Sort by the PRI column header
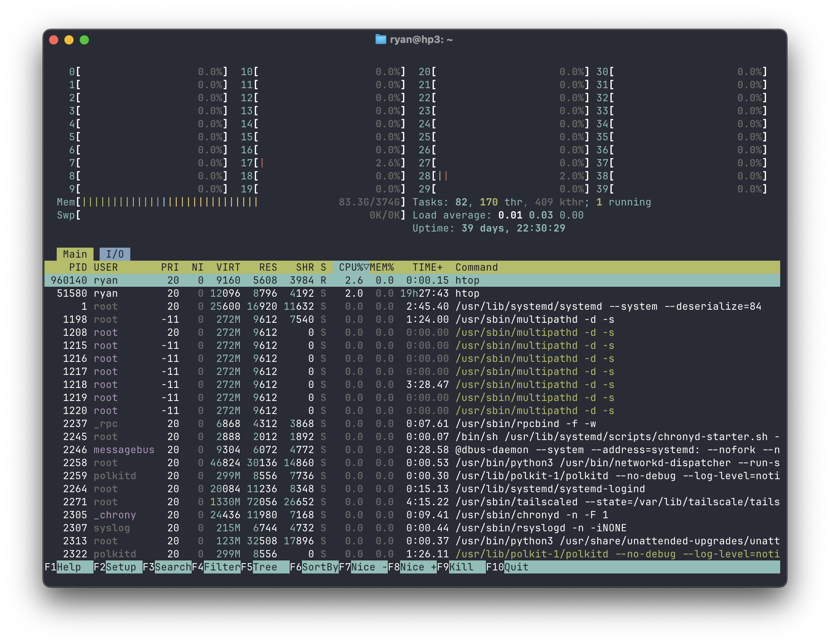 coord(170,267)
